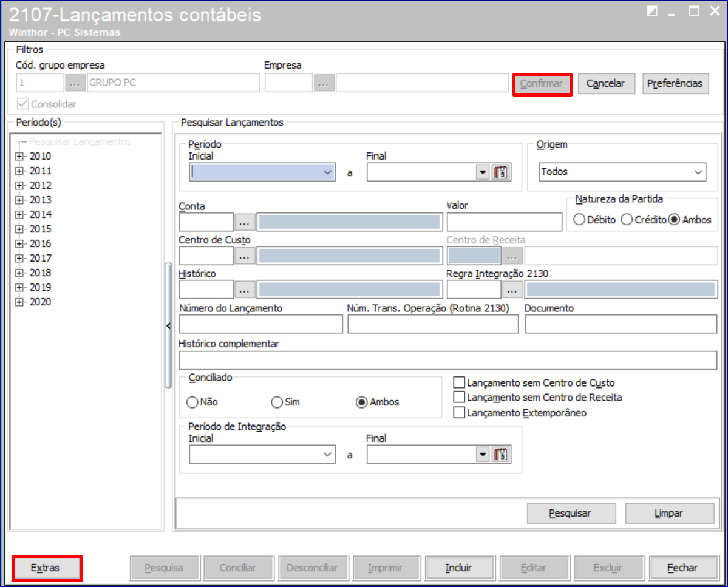
Task: Open the Período Final dropdown arrow
Action: tap(483, 172)
